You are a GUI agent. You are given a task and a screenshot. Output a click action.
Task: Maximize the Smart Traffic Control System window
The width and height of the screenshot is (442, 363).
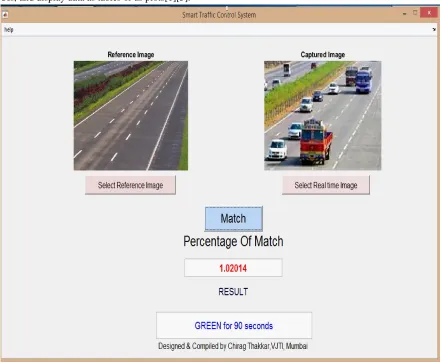click(415, 13)
